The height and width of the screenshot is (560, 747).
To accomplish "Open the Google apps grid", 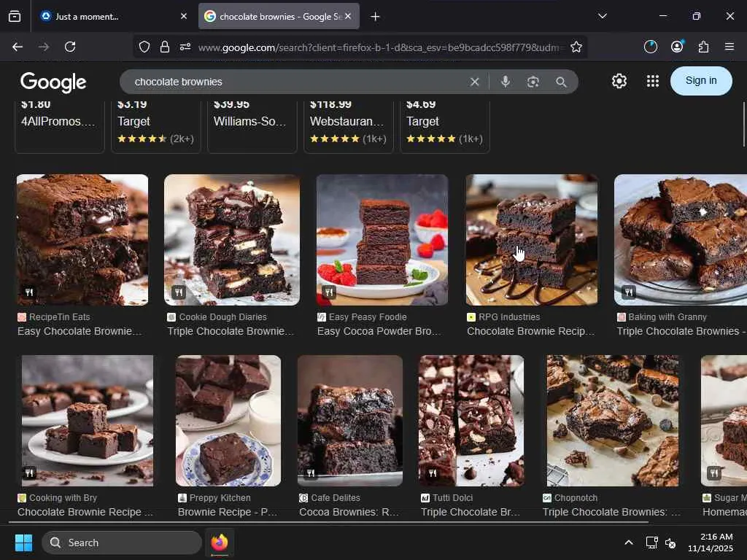I will tap(653, 81).
